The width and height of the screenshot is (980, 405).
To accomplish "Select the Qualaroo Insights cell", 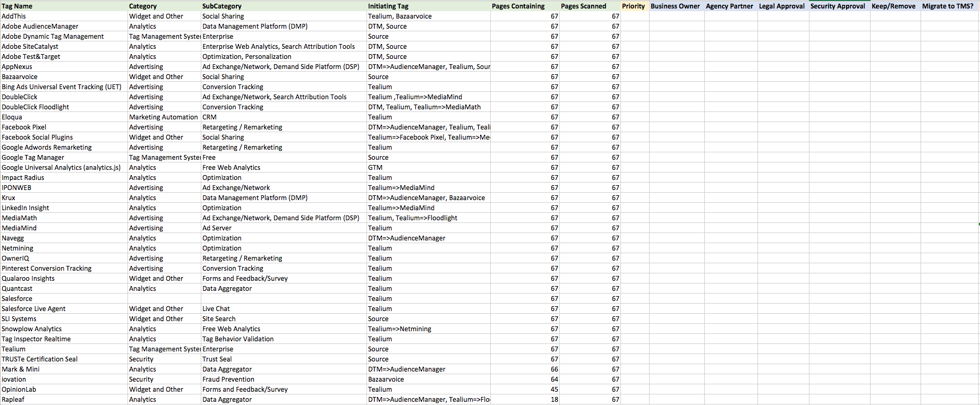I will 64,278.
